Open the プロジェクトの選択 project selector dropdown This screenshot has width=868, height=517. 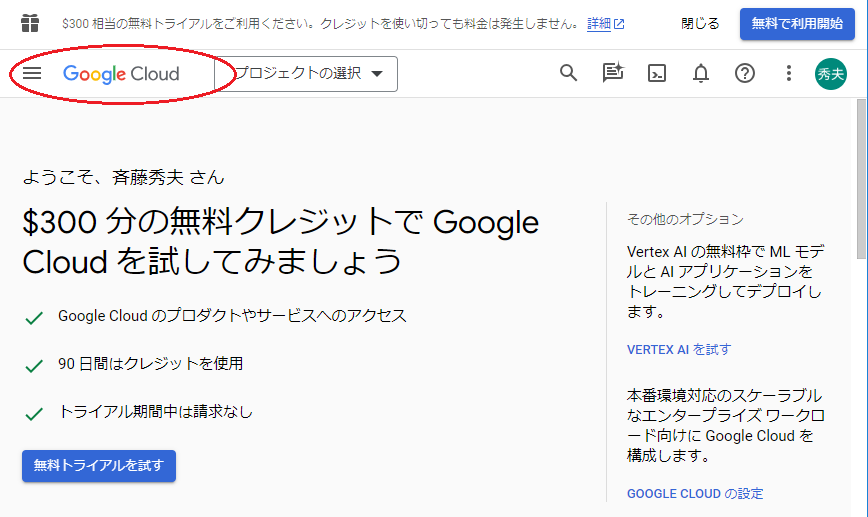(x=306, y=74)
